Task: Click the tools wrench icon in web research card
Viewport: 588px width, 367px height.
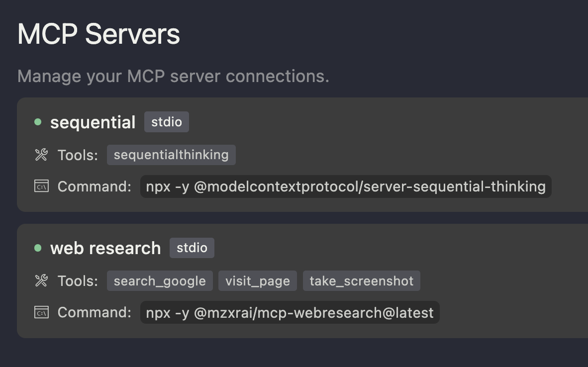Action: [41, 281]
